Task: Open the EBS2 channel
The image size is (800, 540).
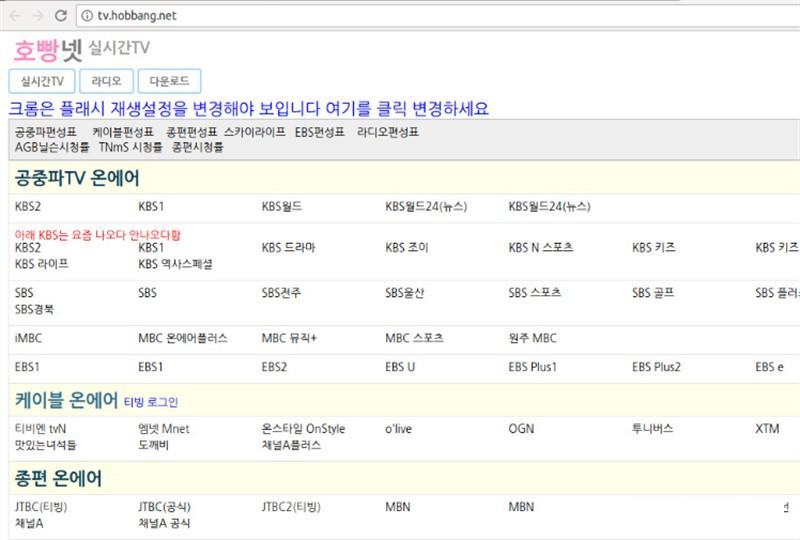Action: point(274,367)
